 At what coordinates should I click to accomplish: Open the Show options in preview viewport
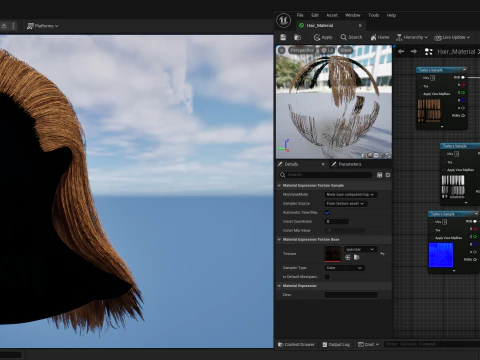pos(346,50)
